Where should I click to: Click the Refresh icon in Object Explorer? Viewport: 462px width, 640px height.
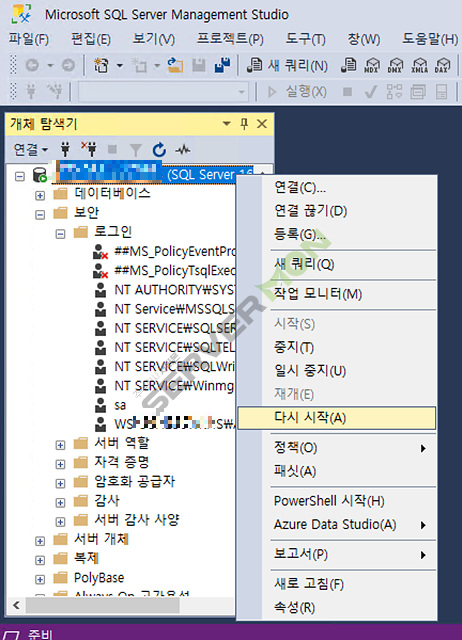point(159,150)
